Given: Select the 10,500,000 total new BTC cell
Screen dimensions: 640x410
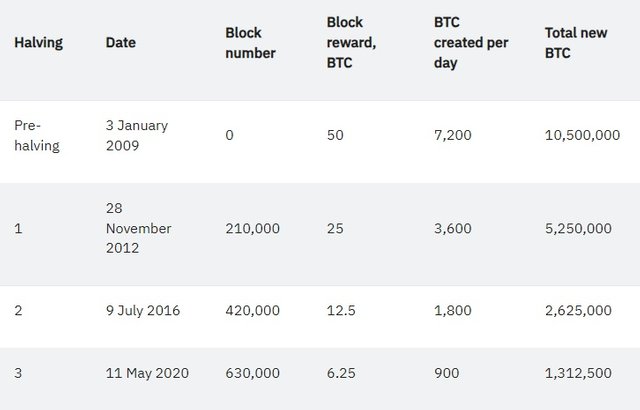Looking at the screenshot, I should (582, 135).
